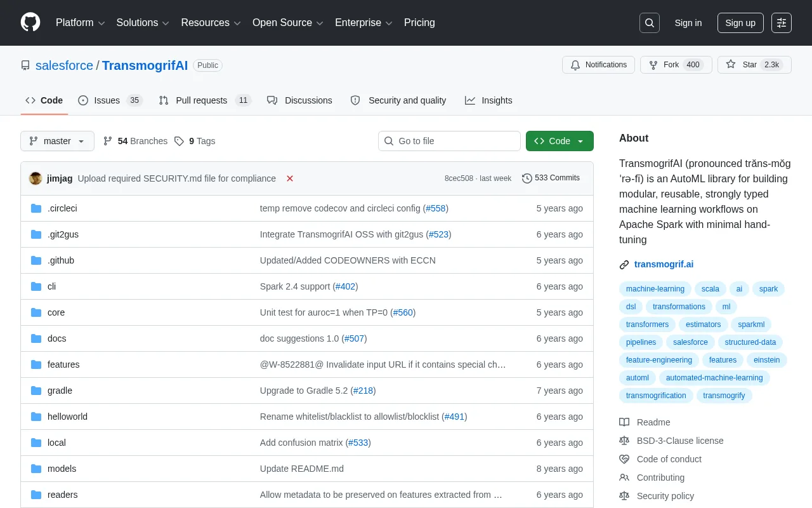The height and width of the screenshot is (508, 812).
Task: Focus the Go to file search field
Action: (449, 141)
